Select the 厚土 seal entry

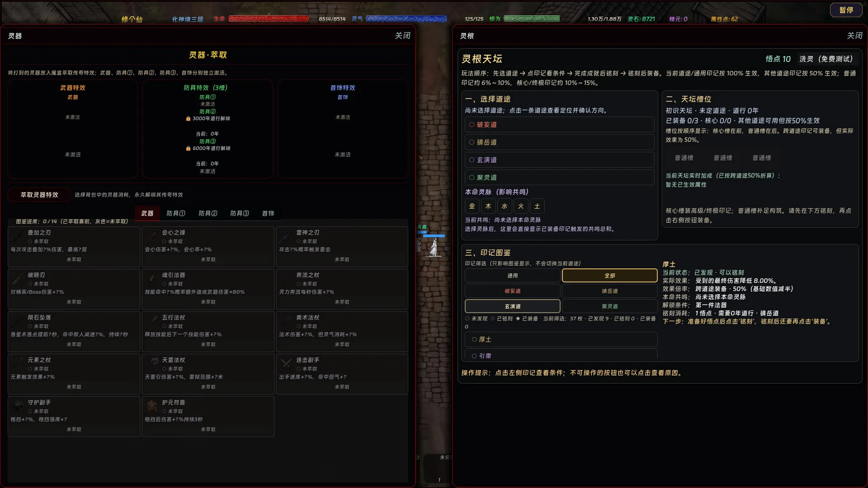pyautogui.click(x=561, y=339)
